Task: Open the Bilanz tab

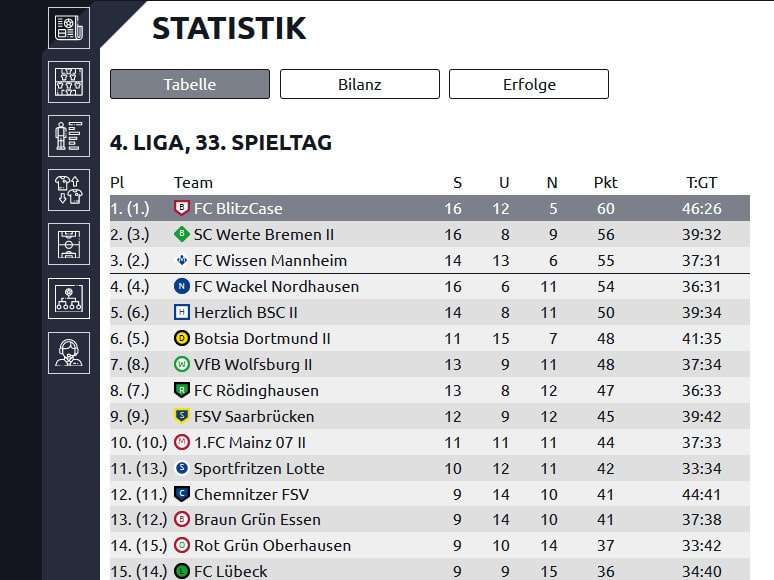Action: pos(359,84)
